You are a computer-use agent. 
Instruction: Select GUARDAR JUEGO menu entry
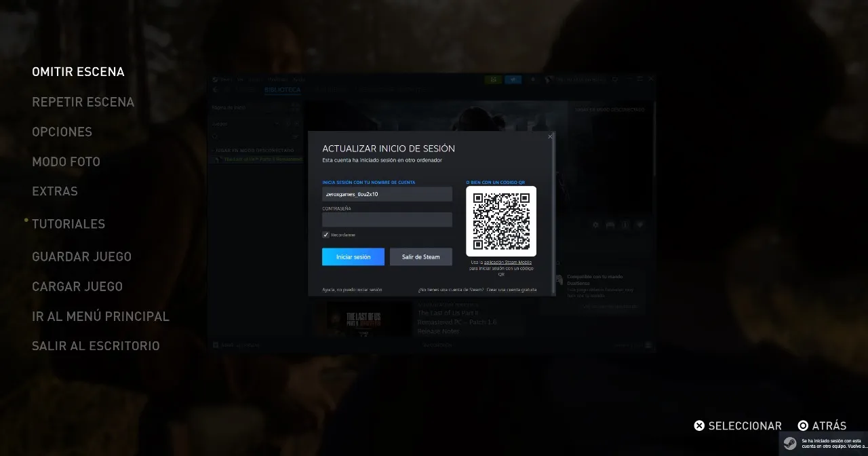pyautogui.click(x=81, y=256)
